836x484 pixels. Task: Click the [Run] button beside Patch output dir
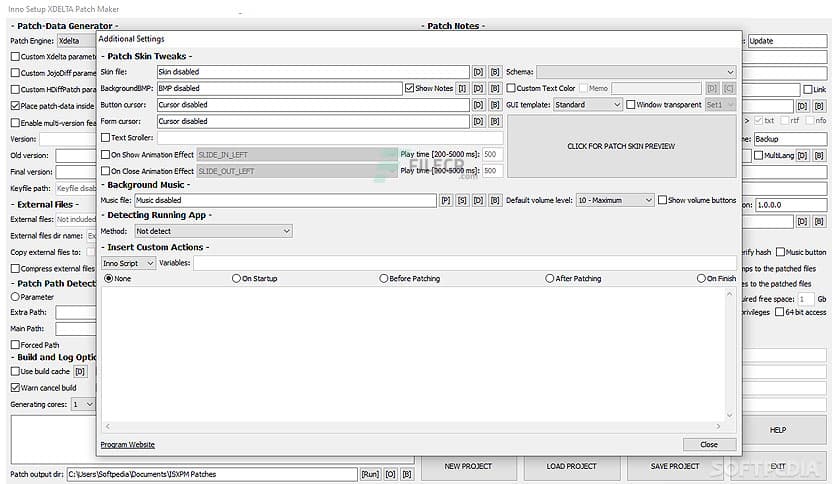point(370,474)
